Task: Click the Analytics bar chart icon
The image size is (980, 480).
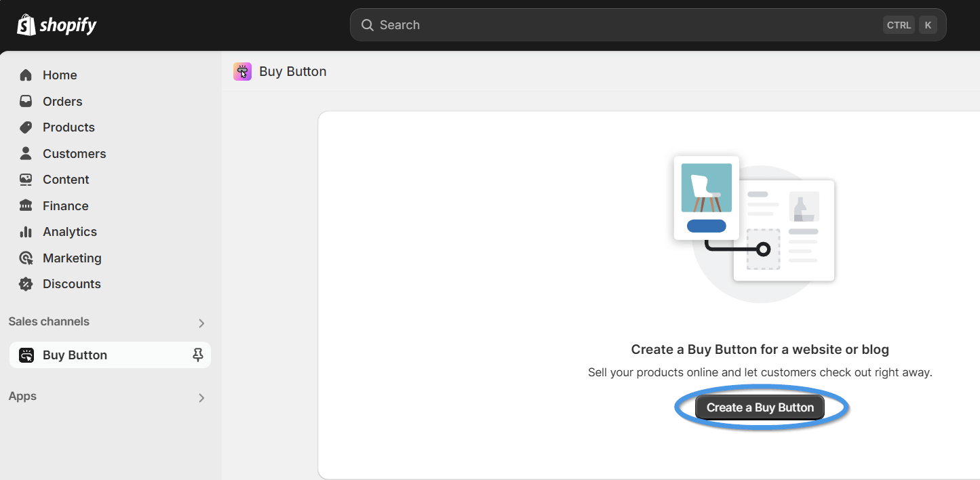Action: click(26, 232)
